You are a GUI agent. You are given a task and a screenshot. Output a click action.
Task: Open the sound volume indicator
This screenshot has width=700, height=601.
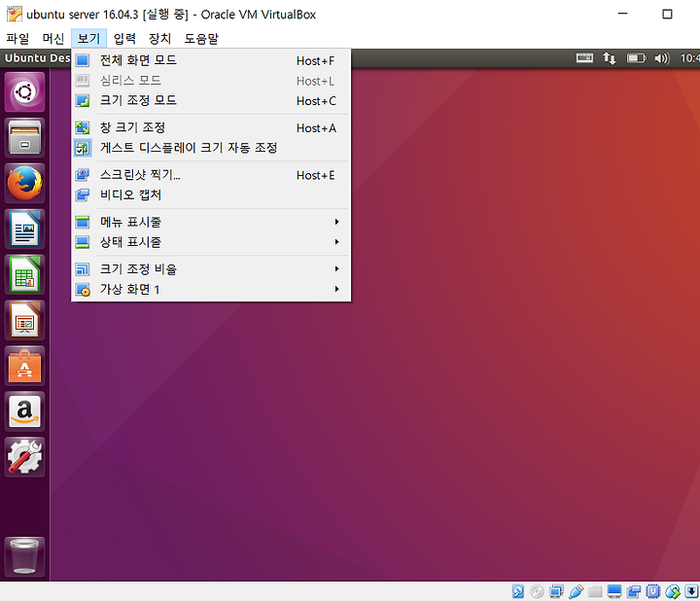point(662,58)
